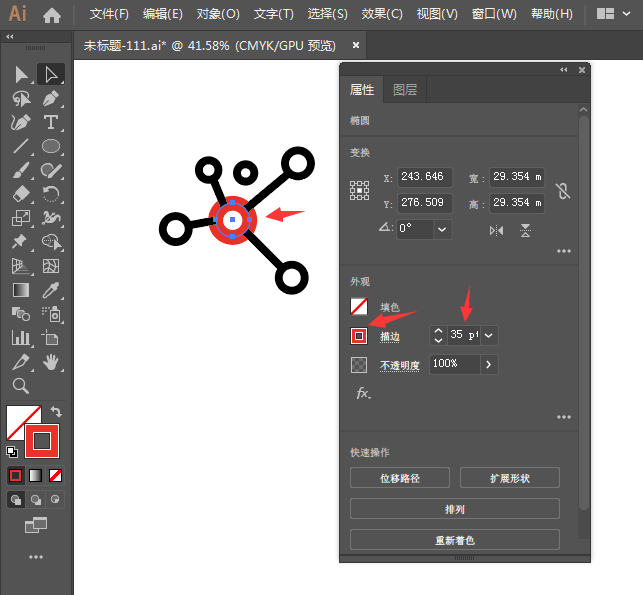643x595 pixels.
Task: Select the Puppet Warp pin tool
Action: (x=20, y=242)
